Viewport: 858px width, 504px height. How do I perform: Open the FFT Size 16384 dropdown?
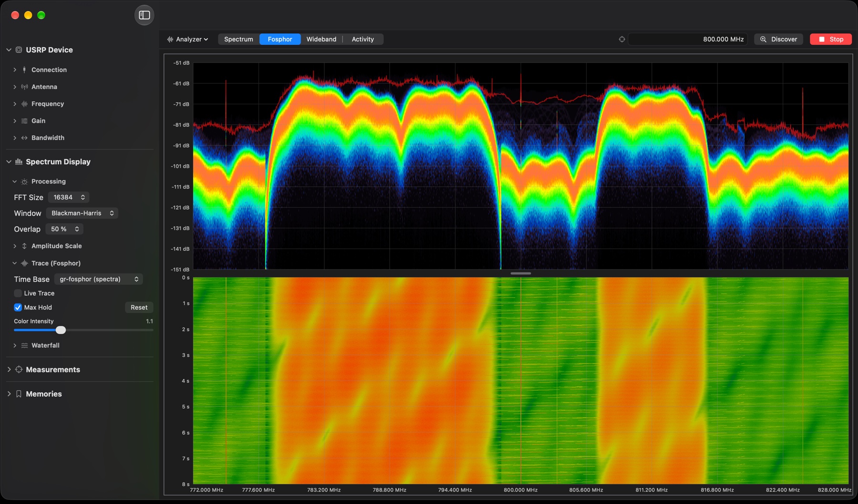click(x=69, y=197)
